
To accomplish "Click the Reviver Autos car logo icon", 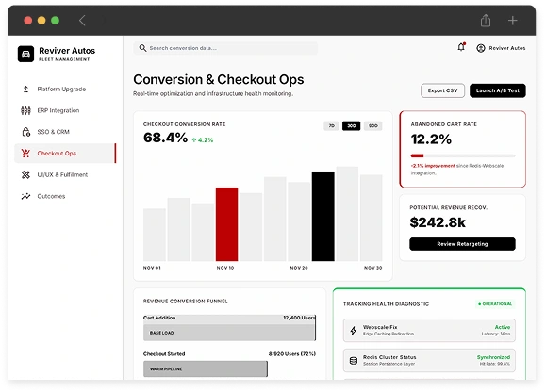I will (25, 54).
